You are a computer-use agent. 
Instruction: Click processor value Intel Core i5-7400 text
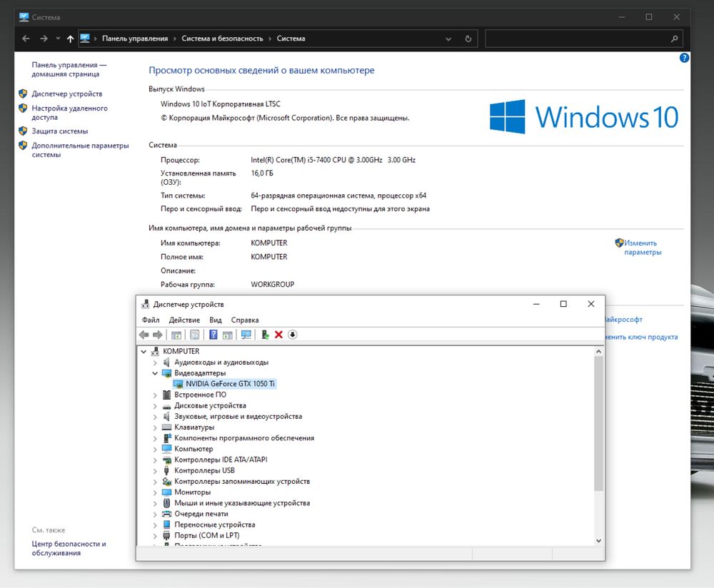point(333,160)
